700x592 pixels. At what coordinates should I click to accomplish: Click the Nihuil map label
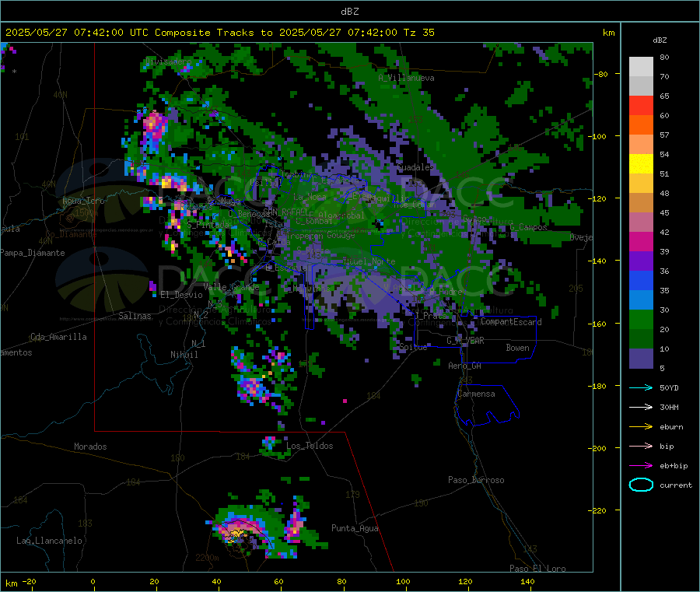[x=184, y=355]
